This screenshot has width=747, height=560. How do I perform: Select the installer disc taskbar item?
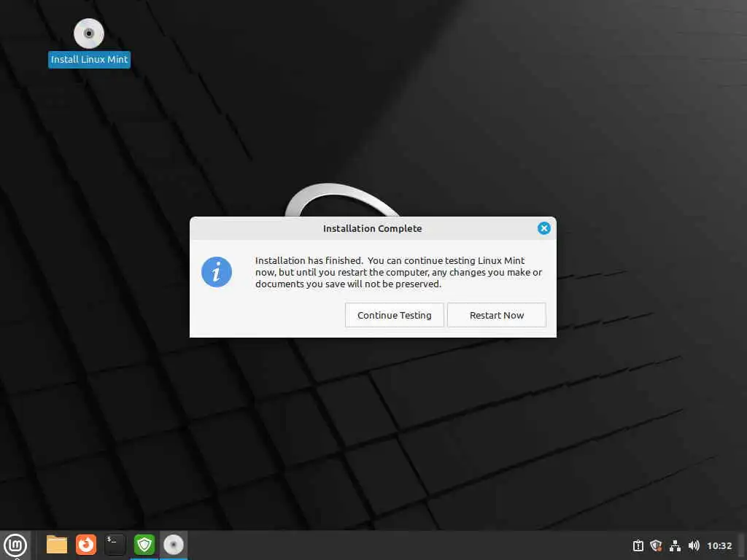[174, 545]
